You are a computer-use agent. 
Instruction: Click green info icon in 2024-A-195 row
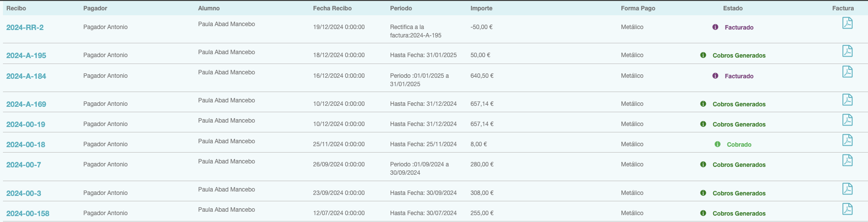(x=703, y=55)
